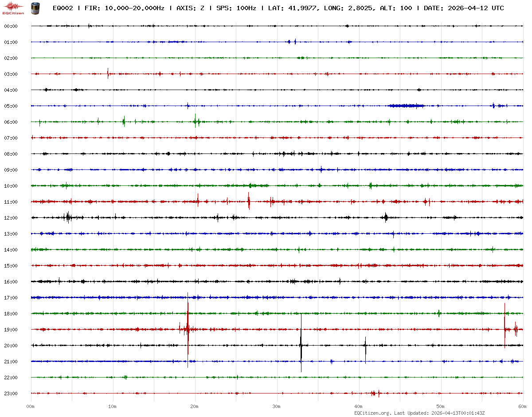Select the 00:00 hour row label
Screen dimensions: 532x417
pyautogui.click(x=11, y=26)
